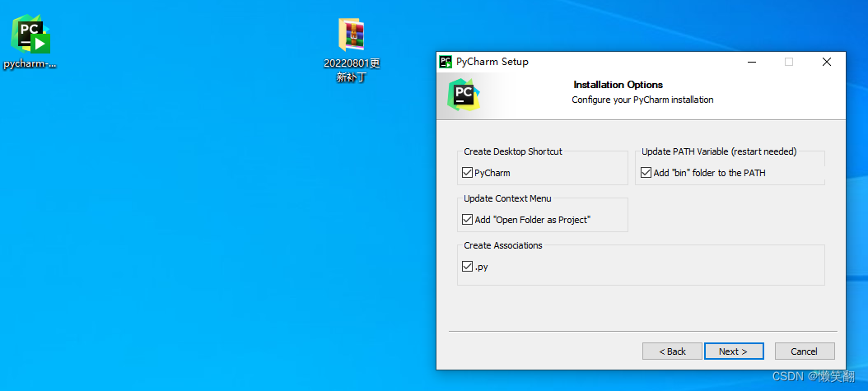Close the PyCharm Setup window
Image resolution: width=868 pixels, height=391 pixels.
click(x=827, y=62)
